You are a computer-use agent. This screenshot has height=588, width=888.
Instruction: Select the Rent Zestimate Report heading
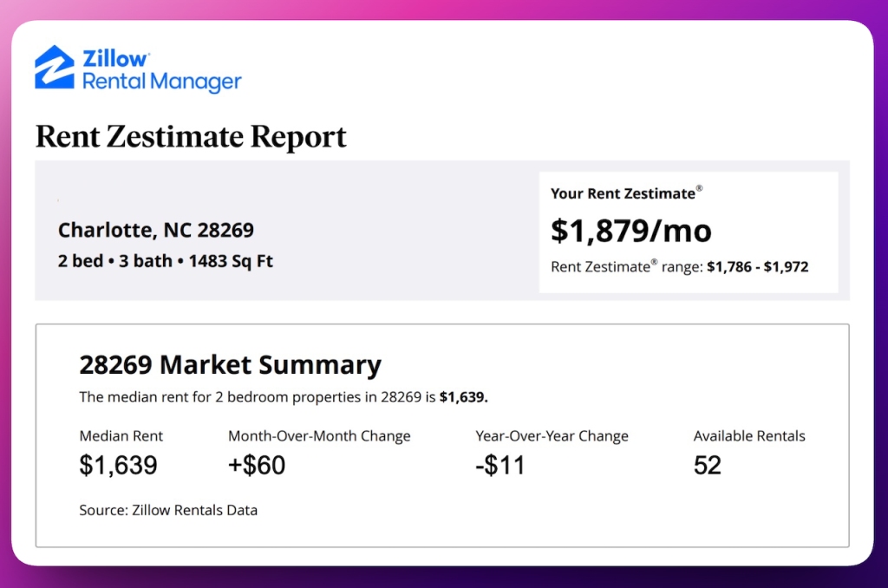pos(191,136)
